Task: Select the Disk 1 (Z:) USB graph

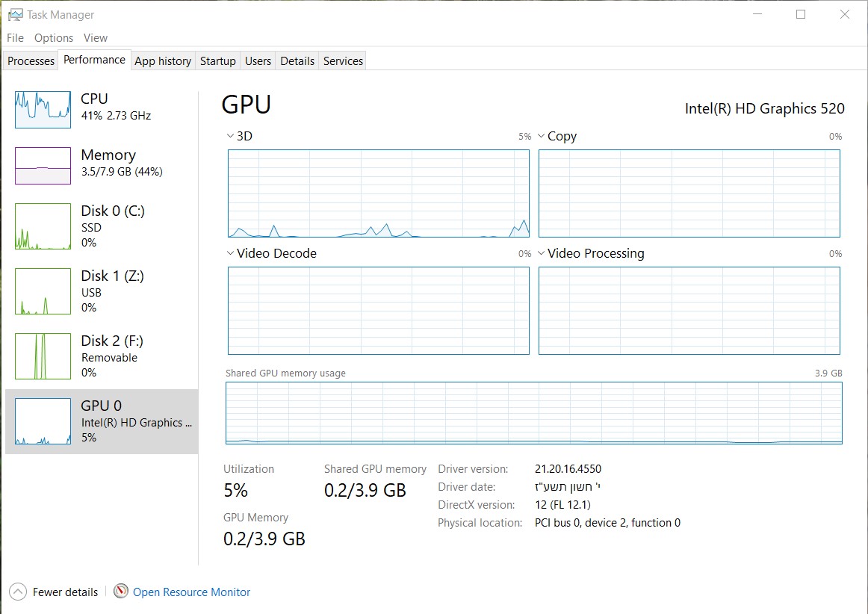Action: click(43, 291)
